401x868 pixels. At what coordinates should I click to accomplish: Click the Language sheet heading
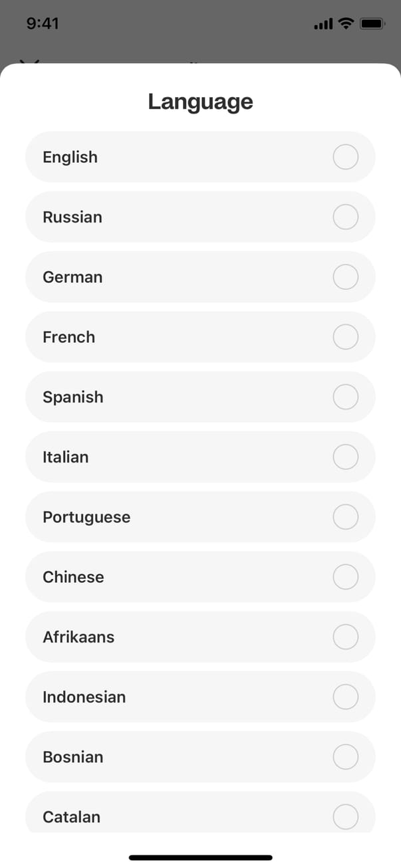coord(200,102)
